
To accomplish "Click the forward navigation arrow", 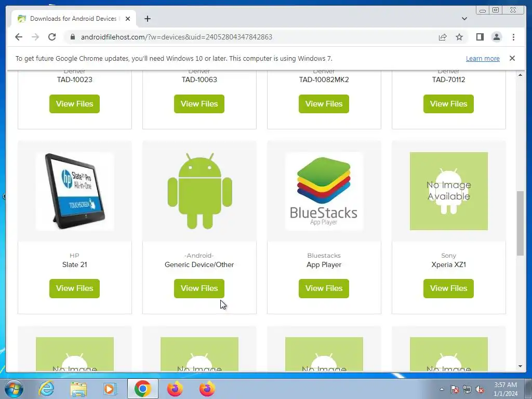I will (x=35, y=37).
